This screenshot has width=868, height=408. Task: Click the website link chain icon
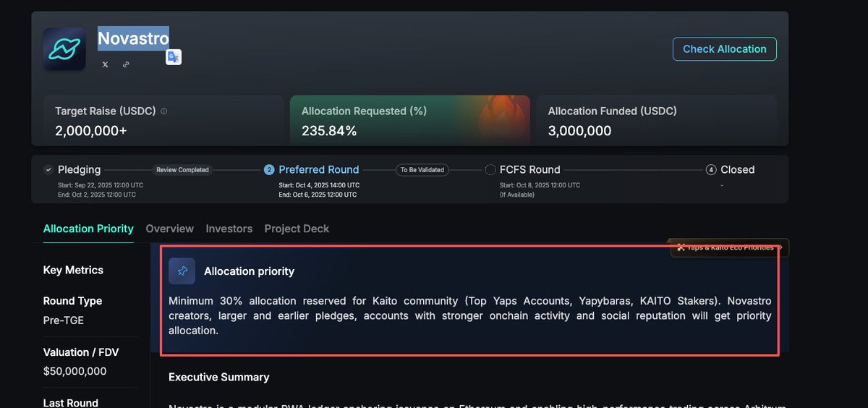(x=126, y=64)
